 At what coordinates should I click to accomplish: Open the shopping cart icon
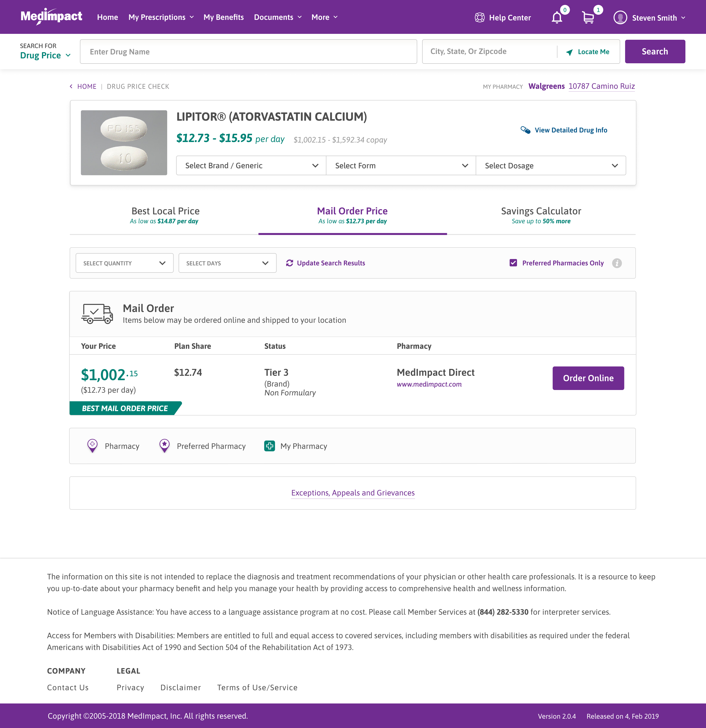pyautogui.click(x=588, y=17)
